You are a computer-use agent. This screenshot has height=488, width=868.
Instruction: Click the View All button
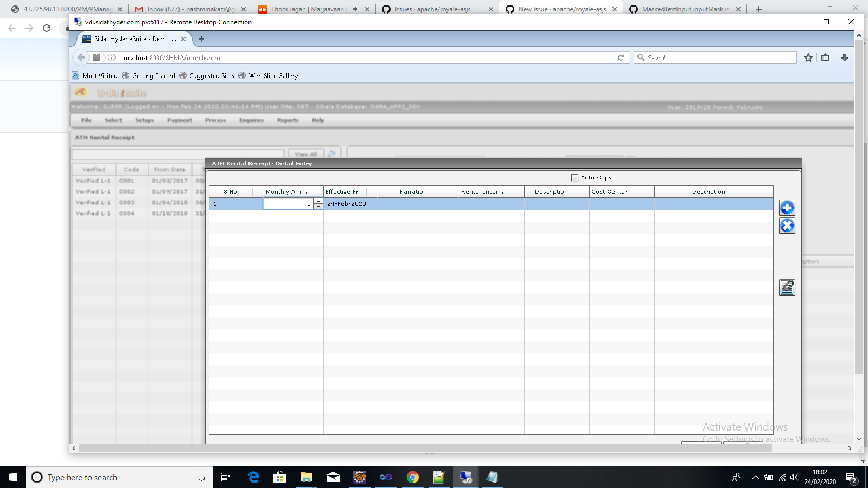tap(306, 155)
